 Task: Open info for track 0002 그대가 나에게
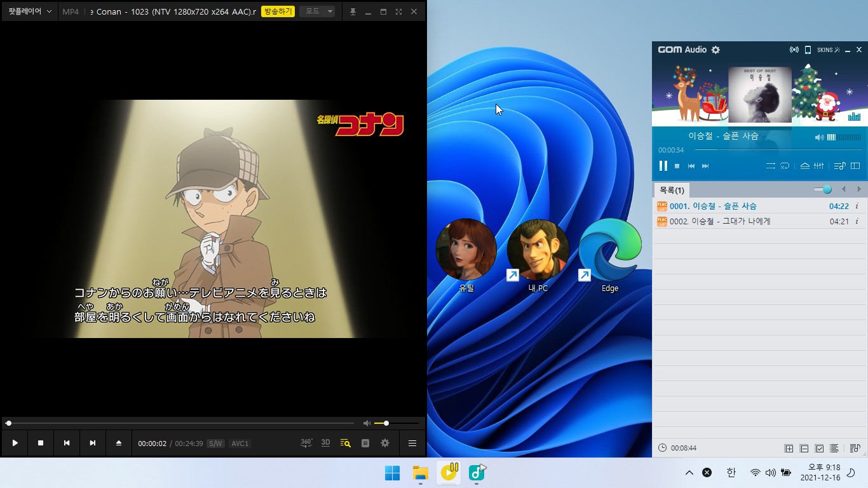[857, 221]
